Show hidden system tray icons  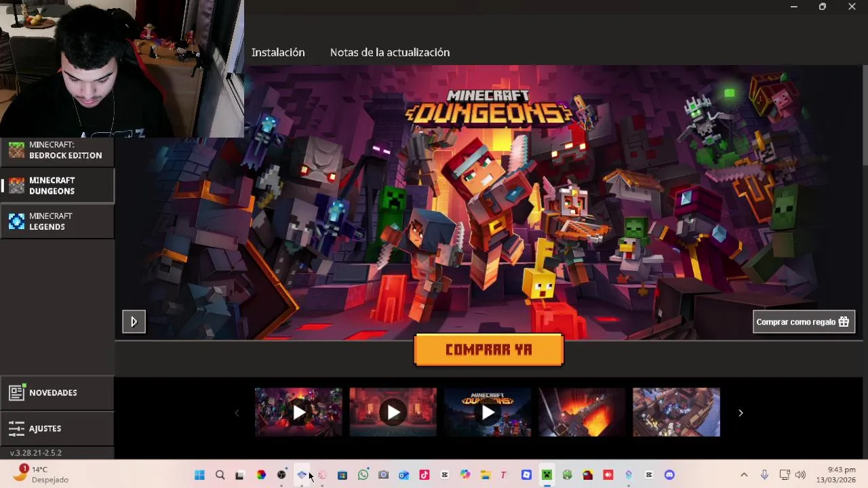click(744, 475)
